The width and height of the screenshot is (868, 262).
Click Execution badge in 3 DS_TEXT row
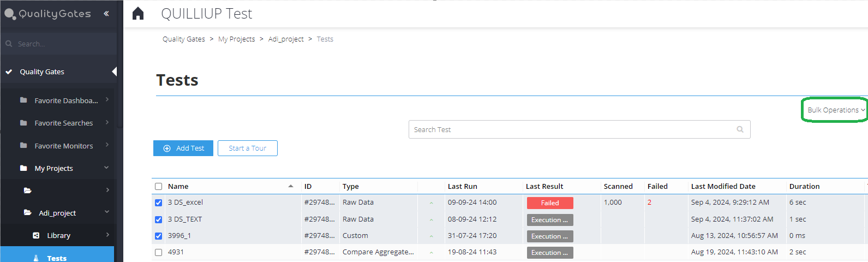click(550, 220)
